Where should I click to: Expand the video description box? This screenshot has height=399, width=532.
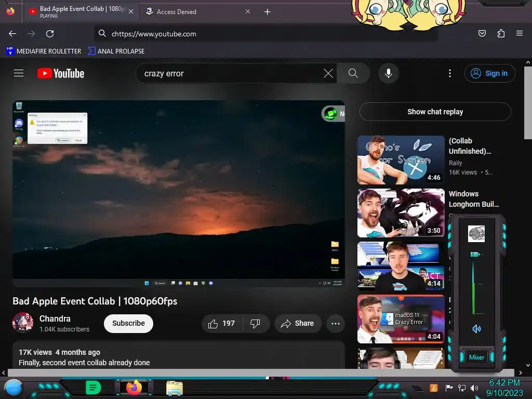pyautogui.click(x=179, y=355)
